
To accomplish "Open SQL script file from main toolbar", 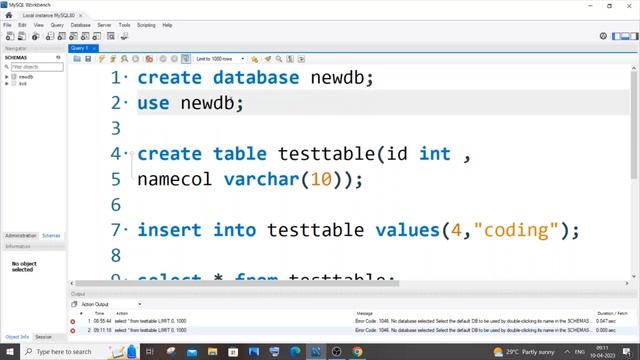I will [x=22, y=36].
